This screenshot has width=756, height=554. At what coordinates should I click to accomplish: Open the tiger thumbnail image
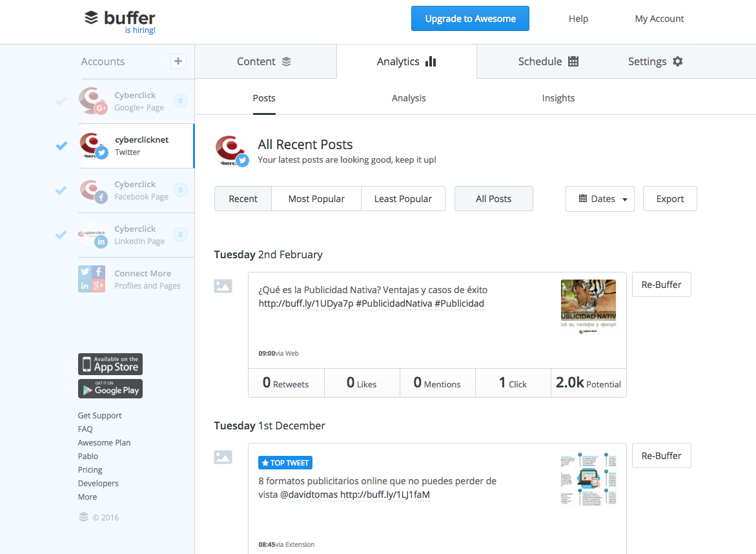(588, 307)
